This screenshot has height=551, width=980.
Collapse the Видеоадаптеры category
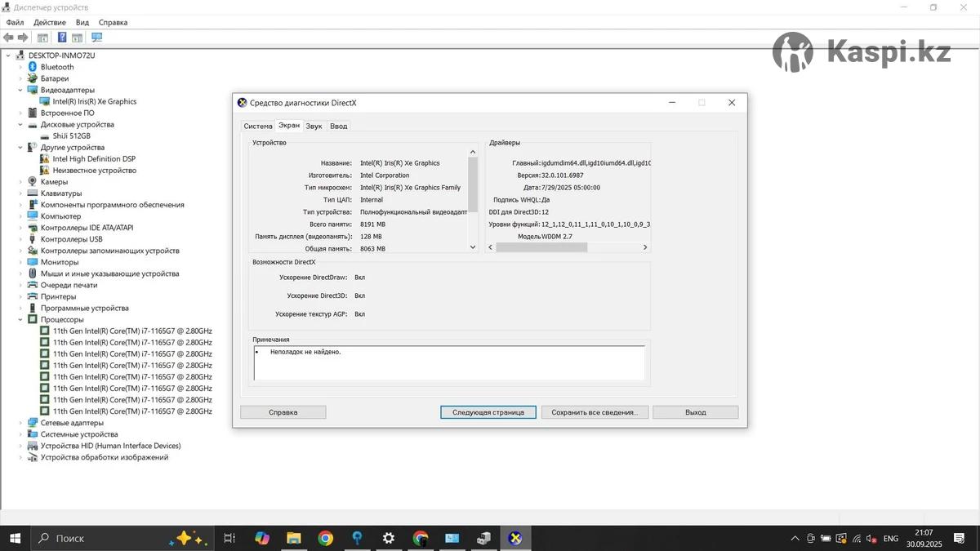click(x=21, y=91)
